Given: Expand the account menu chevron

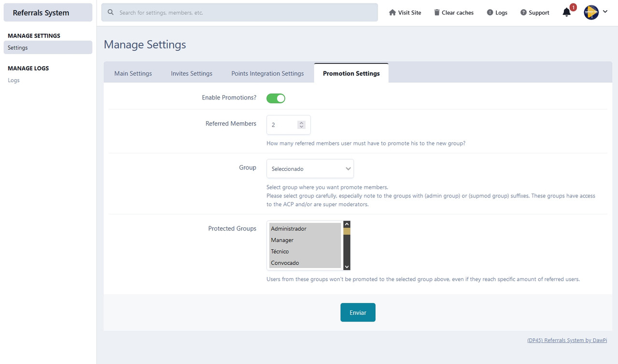Looking at the screenshot, I should click(x=604, y=12).
